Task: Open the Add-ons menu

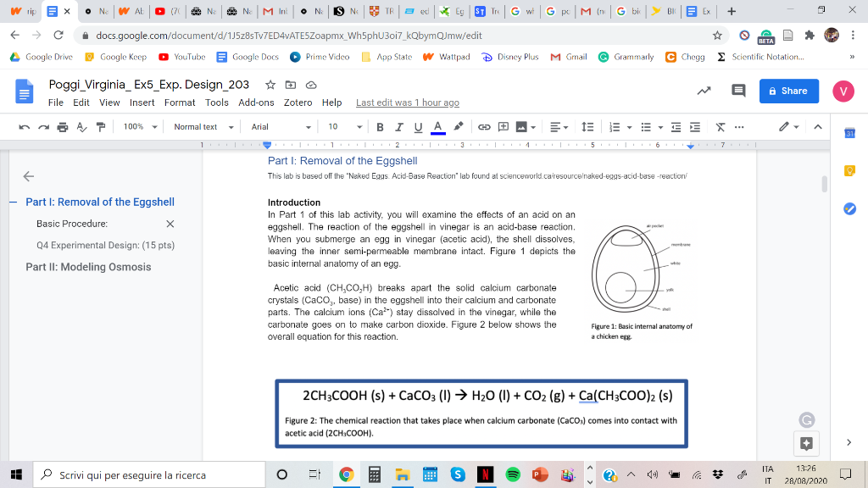Action: (256, 103)
